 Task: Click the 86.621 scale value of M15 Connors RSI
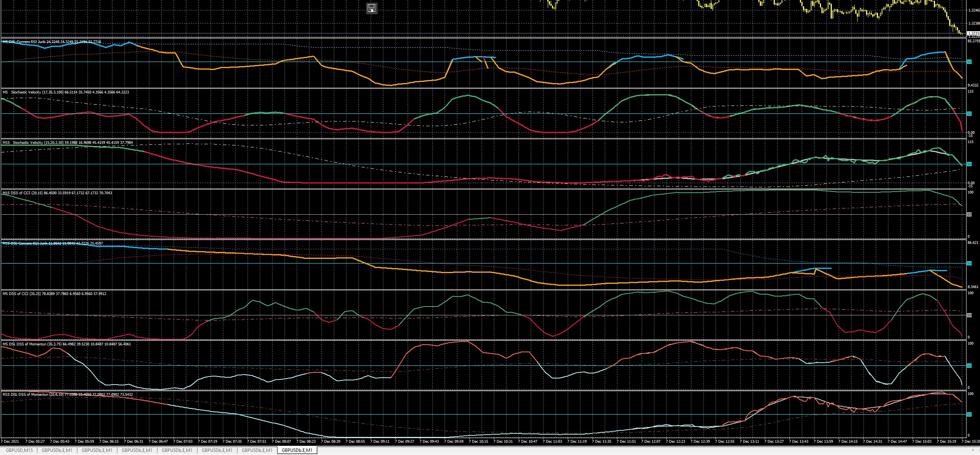(x=972, y=243)
